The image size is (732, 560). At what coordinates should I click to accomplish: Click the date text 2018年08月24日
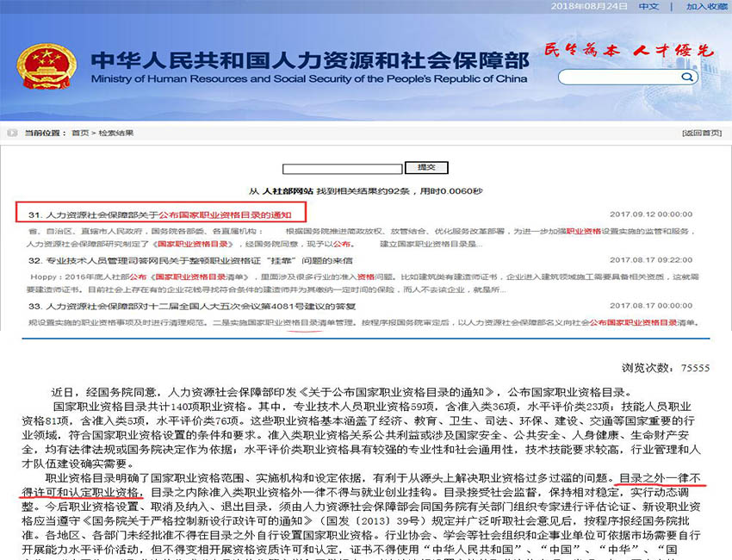[589, 7]
